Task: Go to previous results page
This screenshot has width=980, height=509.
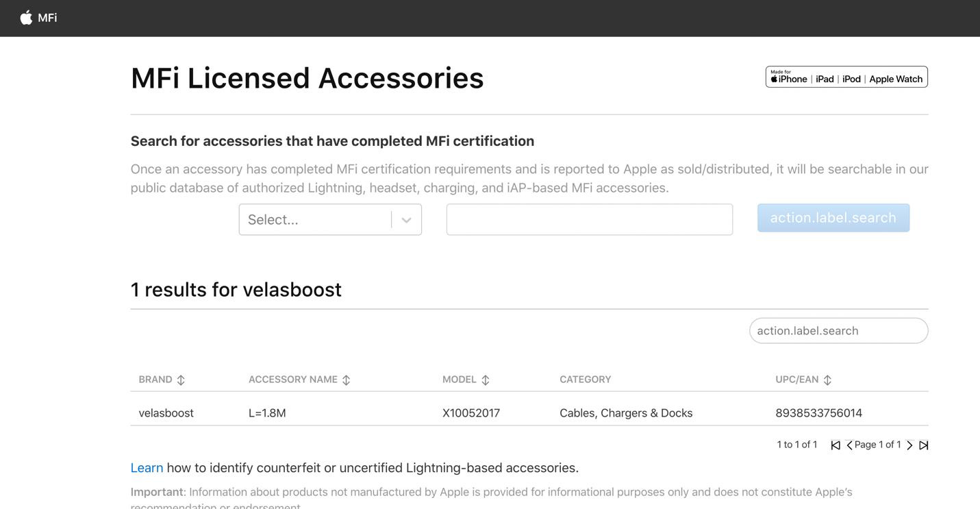Action: (849, 445)
